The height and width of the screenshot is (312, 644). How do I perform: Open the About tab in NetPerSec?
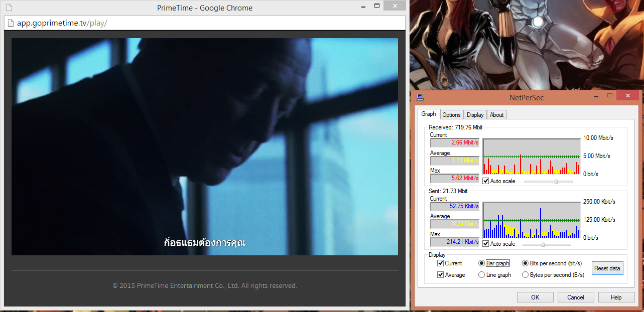[496, 115]
